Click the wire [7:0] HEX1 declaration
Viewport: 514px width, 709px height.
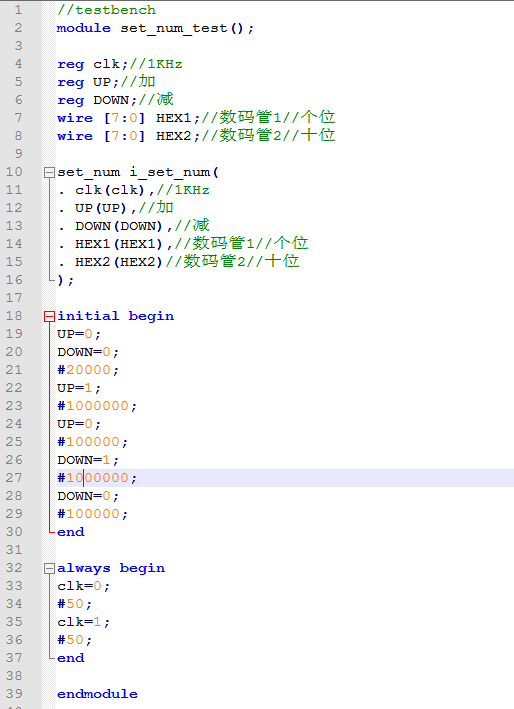click(x=196, y=118)
